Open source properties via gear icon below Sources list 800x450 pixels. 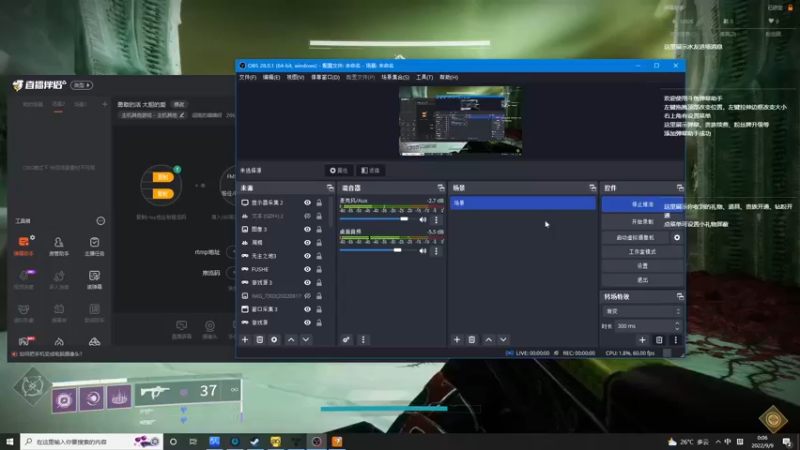pos(274,339)
